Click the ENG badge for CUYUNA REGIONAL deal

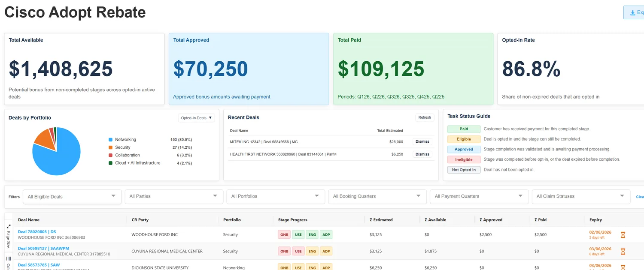[312, 251]
